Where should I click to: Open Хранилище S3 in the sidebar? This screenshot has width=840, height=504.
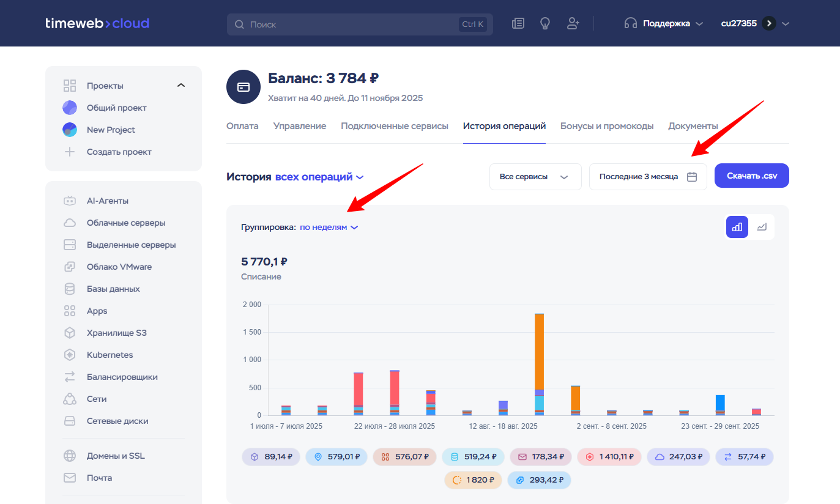(x=116, y=333)
